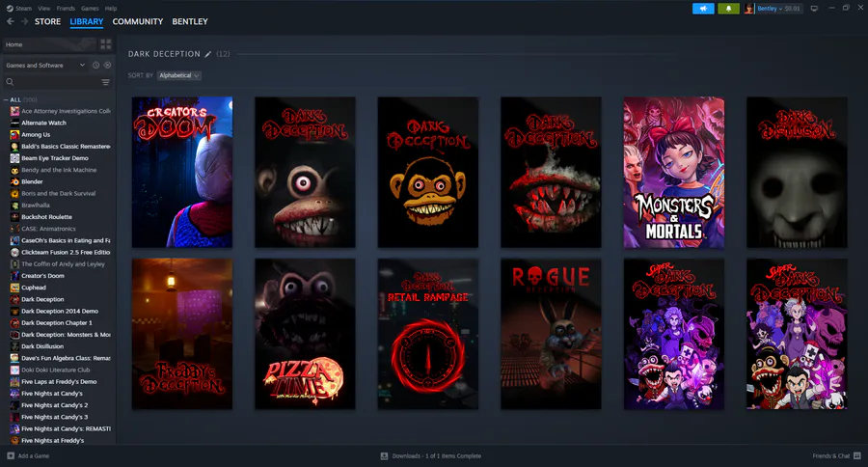Open the Games menu
Screen dimensions: 868x467
[90, 9]
